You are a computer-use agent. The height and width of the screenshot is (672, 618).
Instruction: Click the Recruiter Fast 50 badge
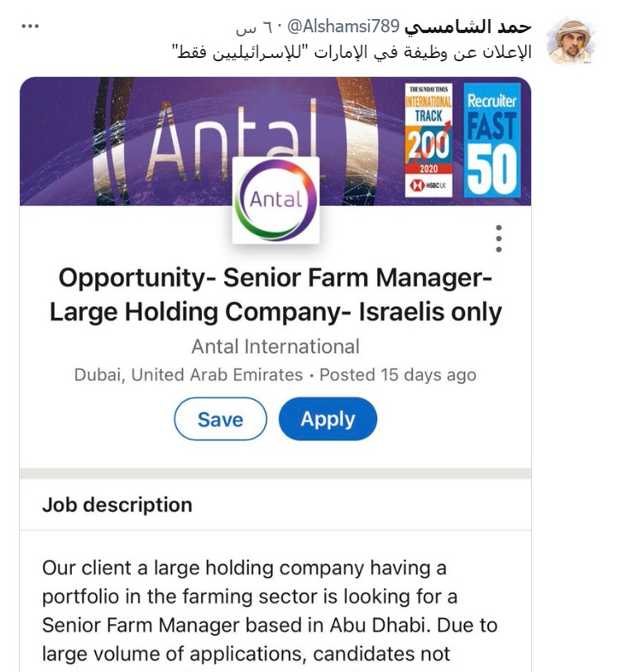point(492,139)
